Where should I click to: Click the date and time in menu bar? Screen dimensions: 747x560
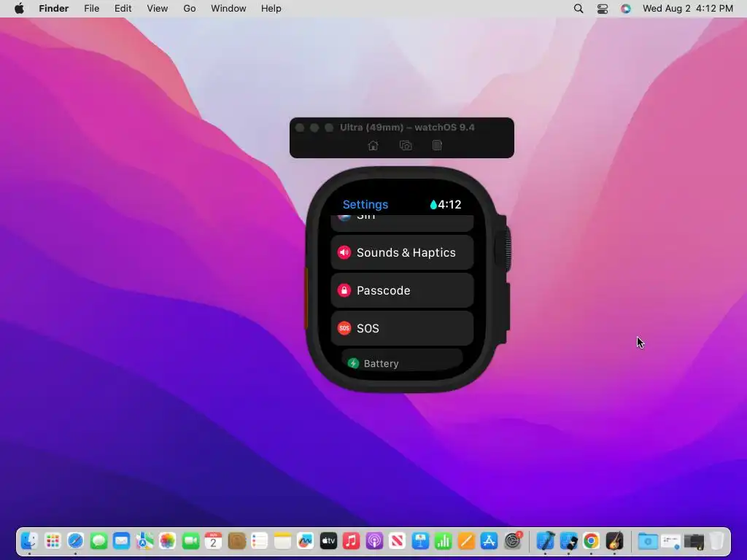click(x=688, y=9)
